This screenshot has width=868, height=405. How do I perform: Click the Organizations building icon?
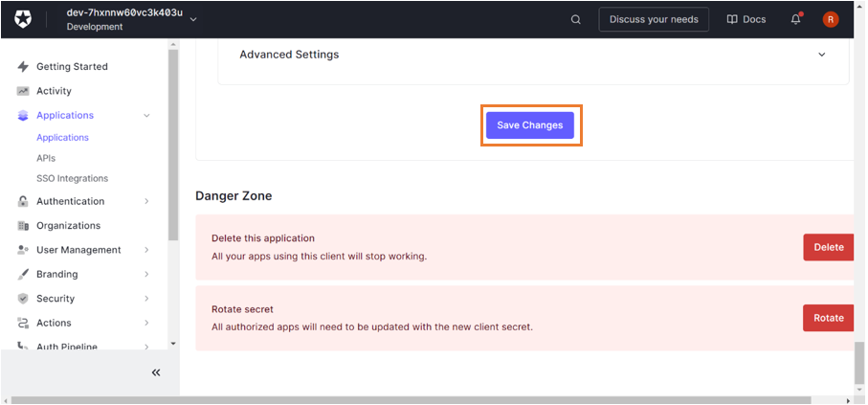tap(23, 226)
